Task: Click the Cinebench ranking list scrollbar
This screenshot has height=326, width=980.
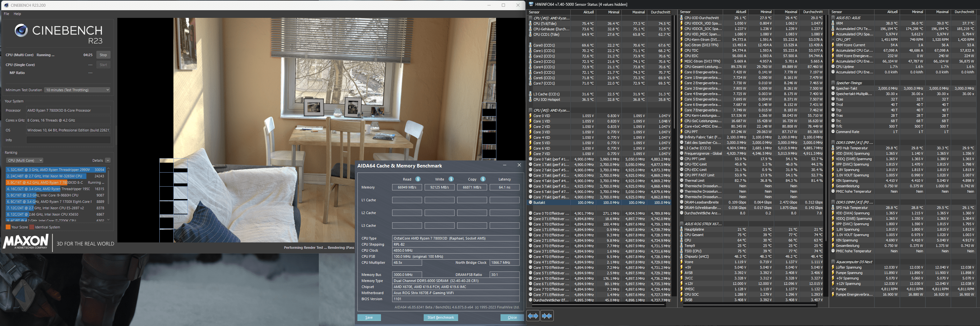Action: coord(108,194)
